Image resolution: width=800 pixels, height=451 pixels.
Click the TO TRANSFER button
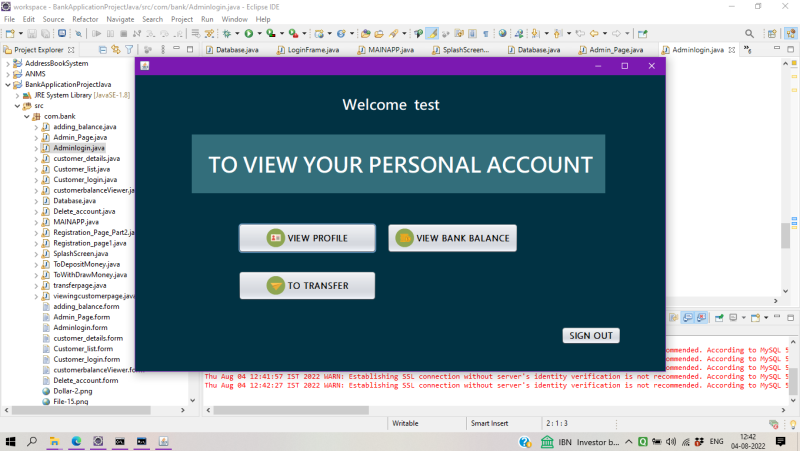307,286
